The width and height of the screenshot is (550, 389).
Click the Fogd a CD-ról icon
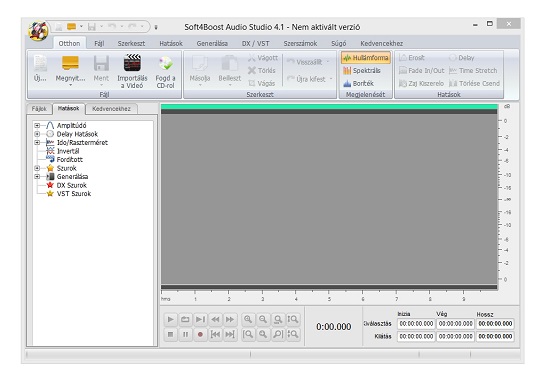165,63
